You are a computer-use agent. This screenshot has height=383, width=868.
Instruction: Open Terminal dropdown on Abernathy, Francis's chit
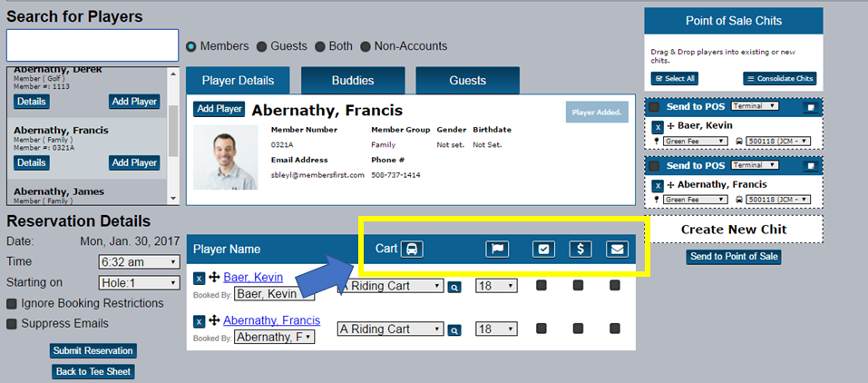click(755, 164)
